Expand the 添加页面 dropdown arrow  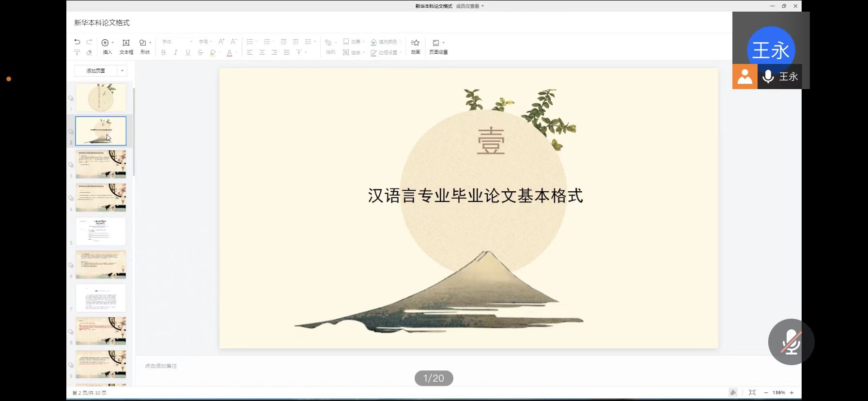[122, 71]
